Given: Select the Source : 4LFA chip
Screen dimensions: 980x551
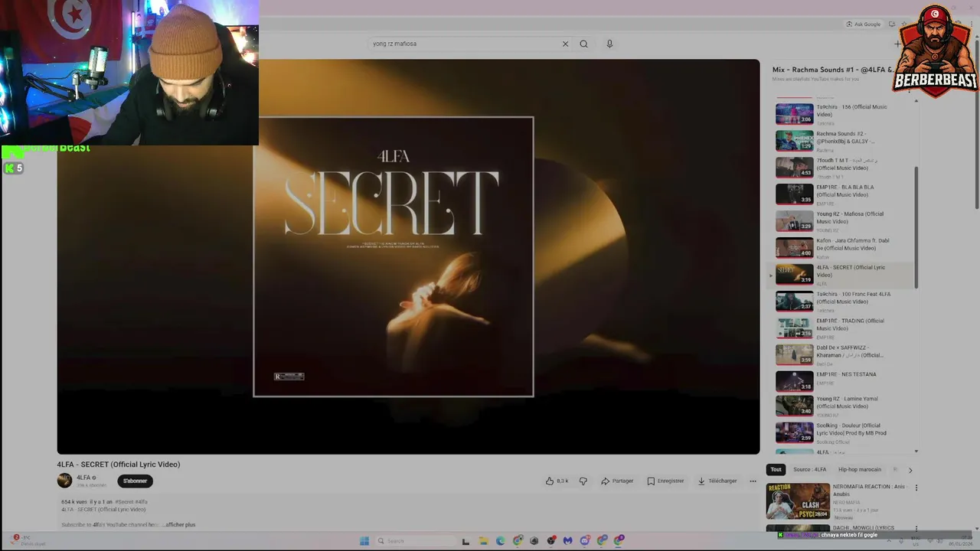Looking at the screenshot, I should pyautogui.click(x=809, y=469).
